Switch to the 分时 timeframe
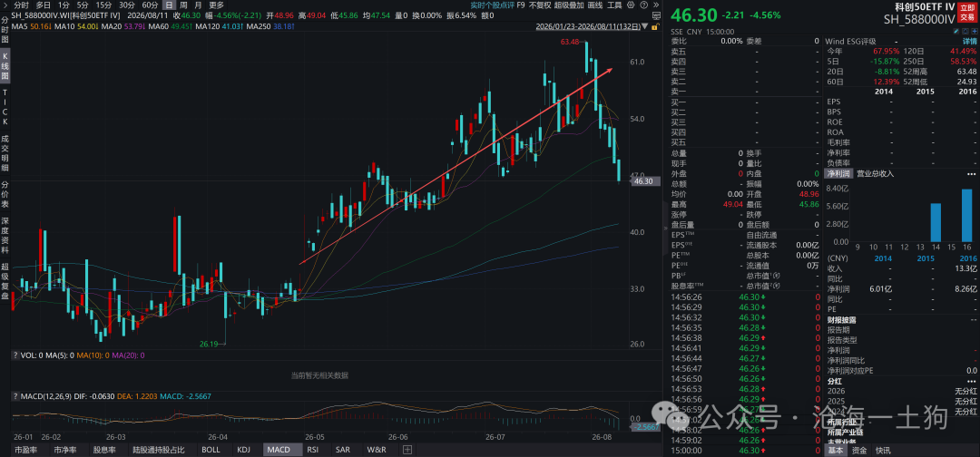Viewport: 980px width, 457px height. point(21,5)
